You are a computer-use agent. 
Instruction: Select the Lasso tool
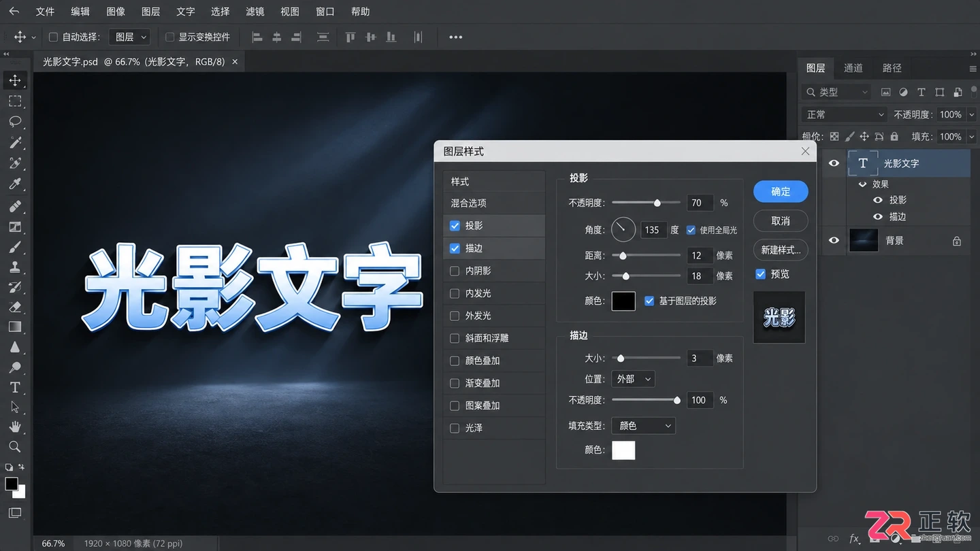click(x=15, y=122)
